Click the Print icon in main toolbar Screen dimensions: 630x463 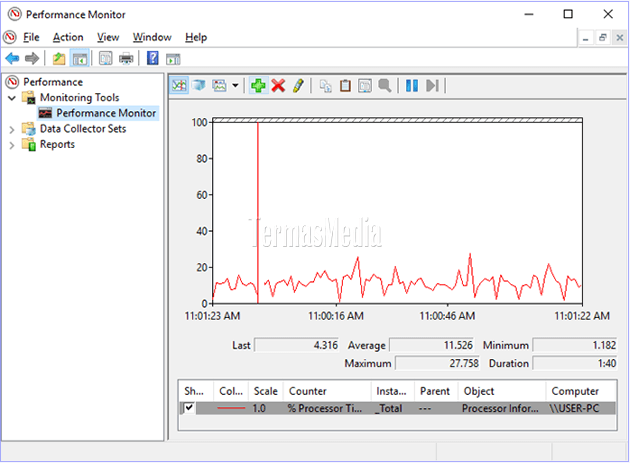click(x=126, y=59)
